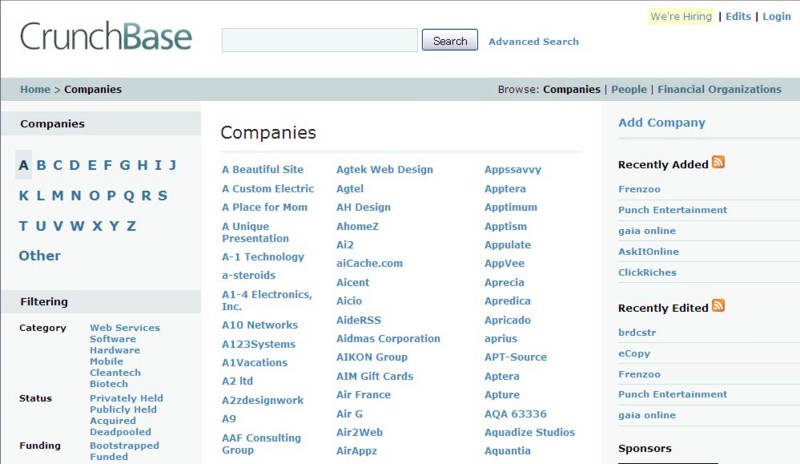Select letter T in the alphabet index
Viewport: 800px width, 464px height.
click(23, 226)
